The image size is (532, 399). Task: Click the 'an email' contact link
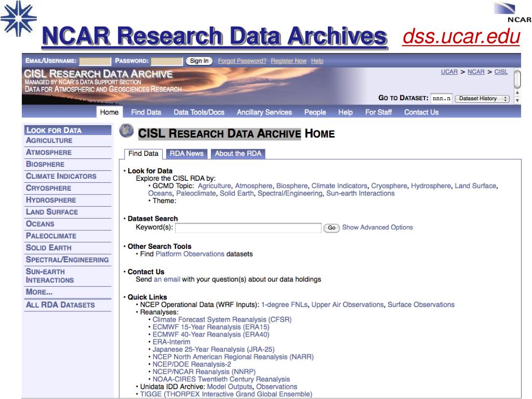167,279
